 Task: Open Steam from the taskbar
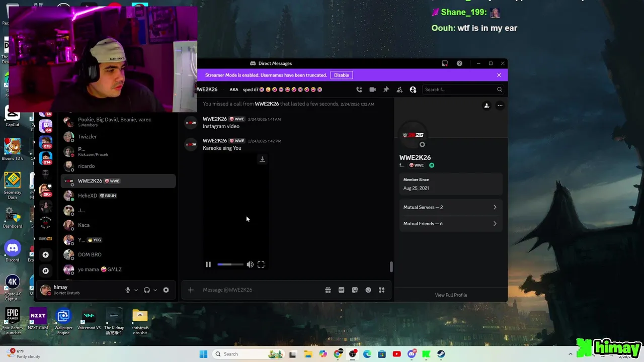pos(441,354)
